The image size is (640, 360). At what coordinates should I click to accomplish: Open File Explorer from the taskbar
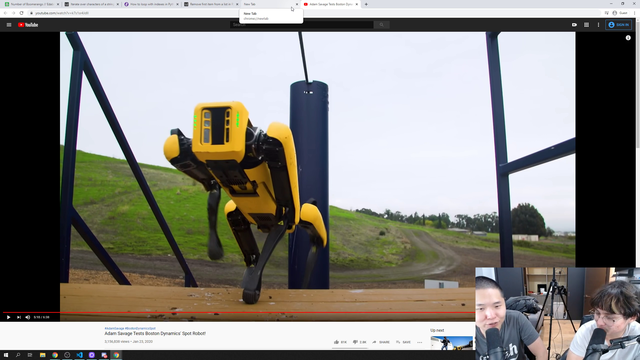pos(42,355)
